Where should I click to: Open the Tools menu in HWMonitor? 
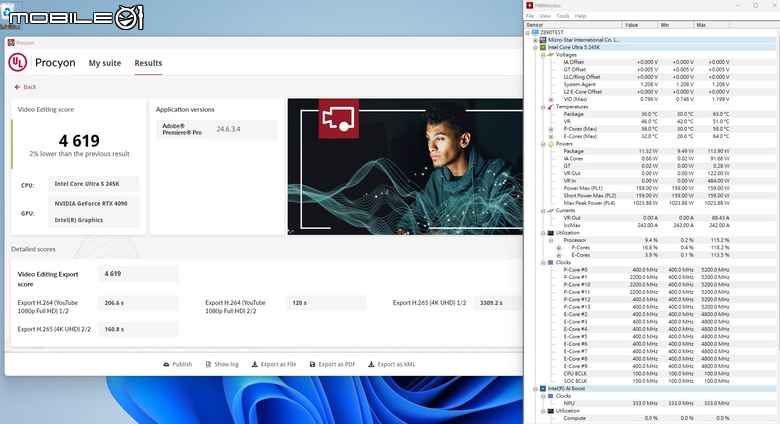pyautogui.click(x=563, y=16)
